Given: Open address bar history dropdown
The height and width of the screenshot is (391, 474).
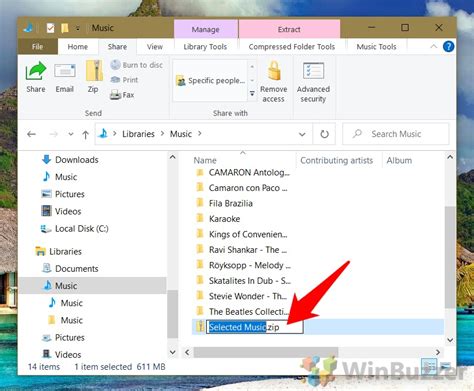Looking at the screenshot, I should (x=302, y=134).
